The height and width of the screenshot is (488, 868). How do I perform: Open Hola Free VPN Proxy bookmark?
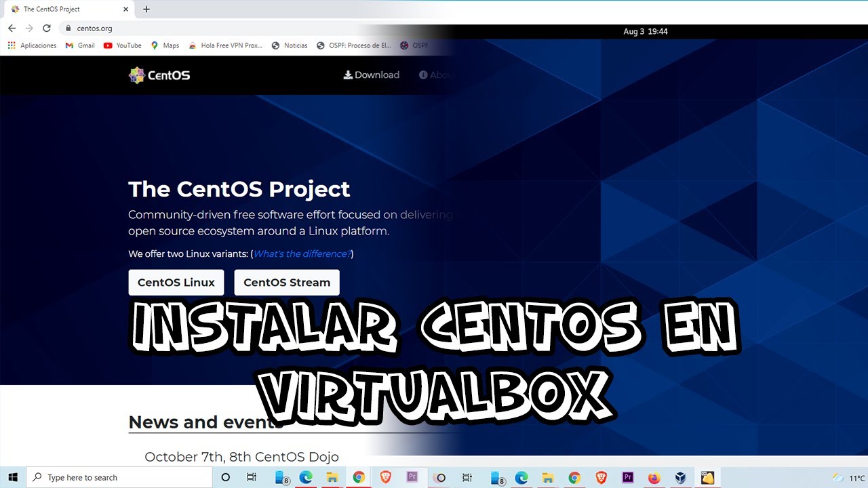pos(225,45)
